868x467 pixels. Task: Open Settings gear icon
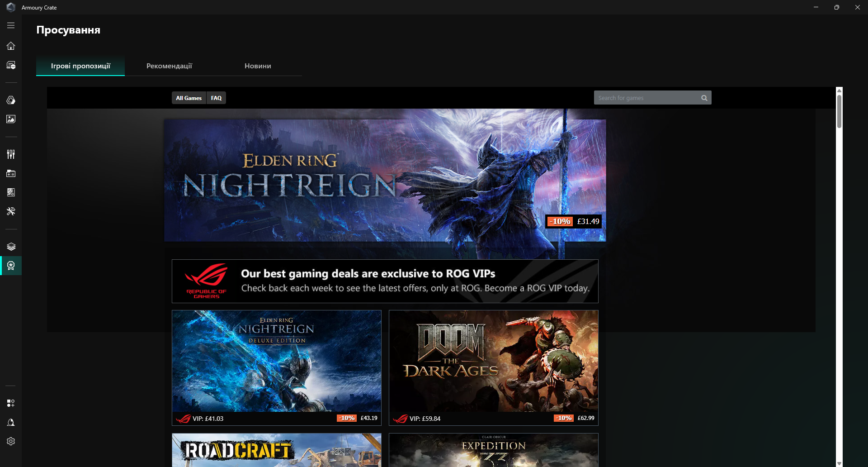point(11,441)
